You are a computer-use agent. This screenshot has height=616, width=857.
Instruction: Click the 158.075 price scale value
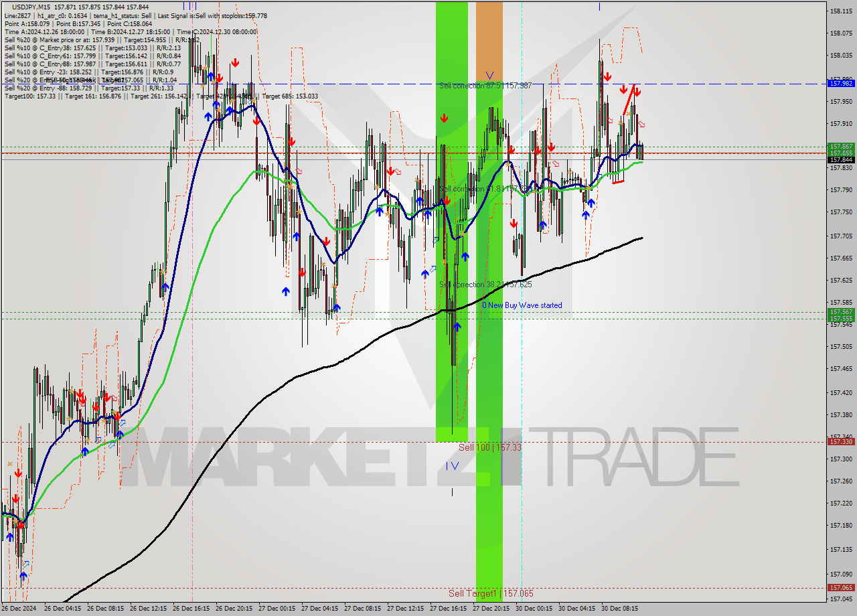tap(841, 33)
